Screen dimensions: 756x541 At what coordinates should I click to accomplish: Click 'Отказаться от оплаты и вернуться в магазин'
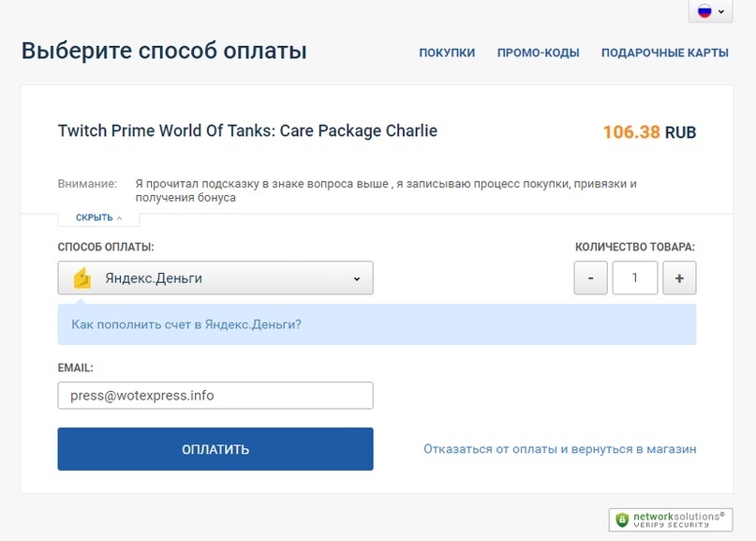pos(559,449)
